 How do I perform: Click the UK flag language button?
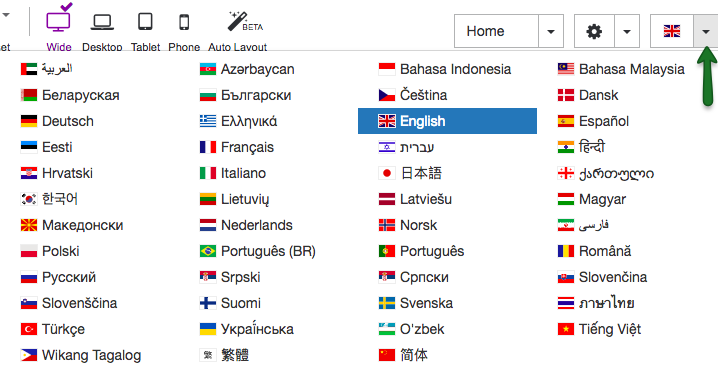point(672,31)
